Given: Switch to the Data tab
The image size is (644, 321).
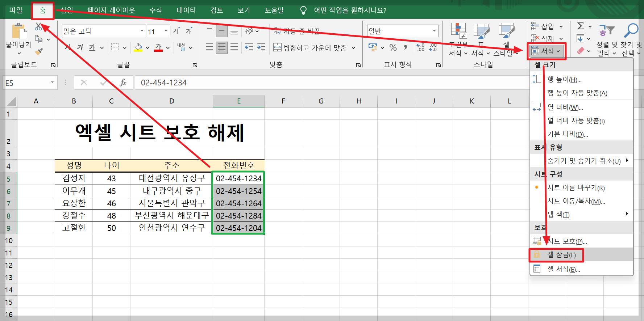Looking at the screenshot, I should click(186, 10).
